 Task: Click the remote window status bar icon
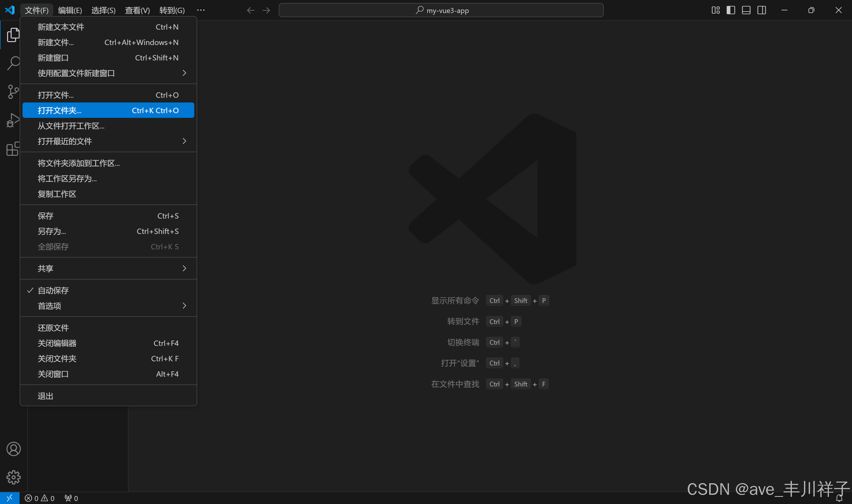[9, 498]
